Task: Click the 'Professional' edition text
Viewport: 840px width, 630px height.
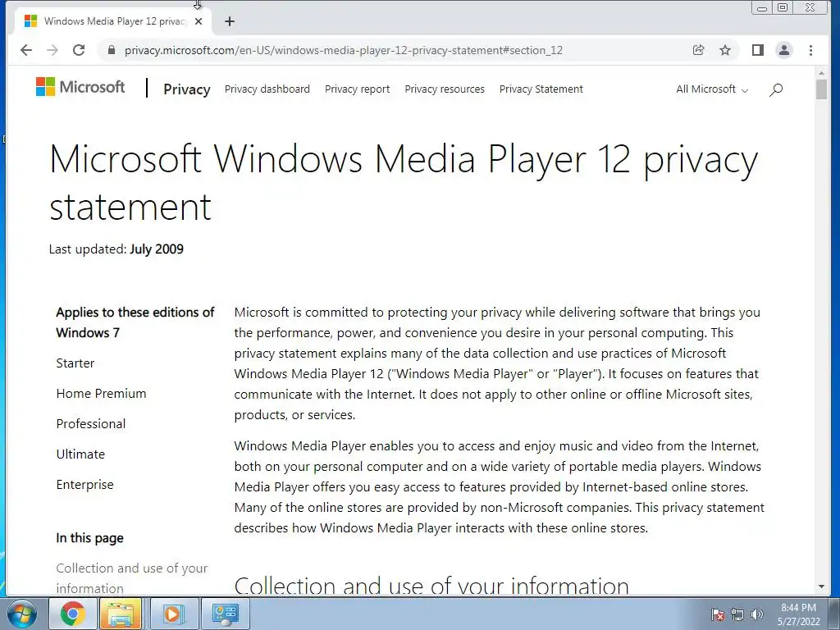Action: pyautogui.click(x=91, y=424)
